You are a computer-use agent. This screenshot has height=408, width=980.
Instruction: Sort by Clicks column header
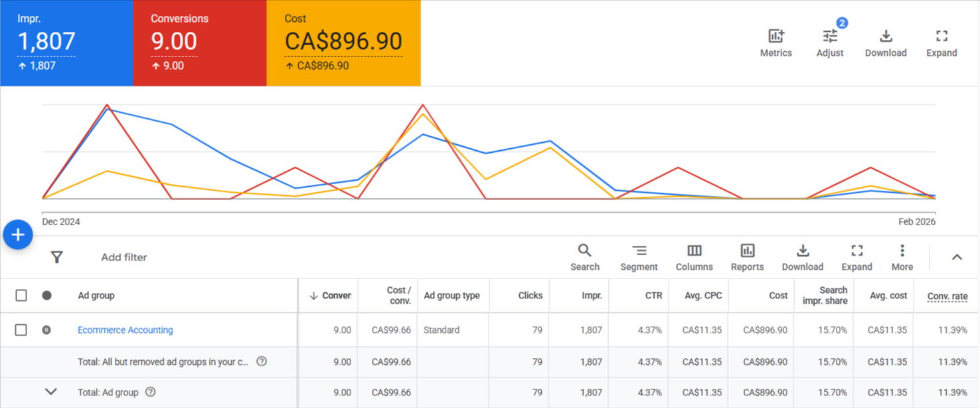click(531, 296)
